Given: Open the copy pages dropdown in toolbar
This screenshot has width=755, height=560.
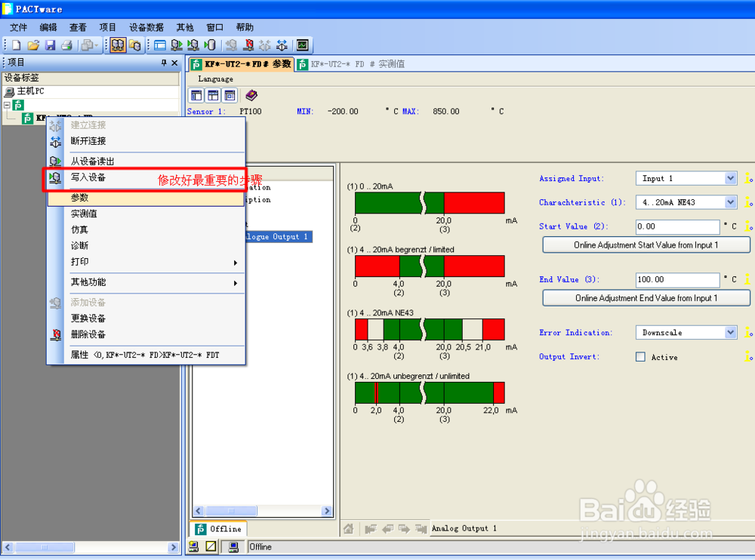Looking at the screenshot, I should point(90,45).
